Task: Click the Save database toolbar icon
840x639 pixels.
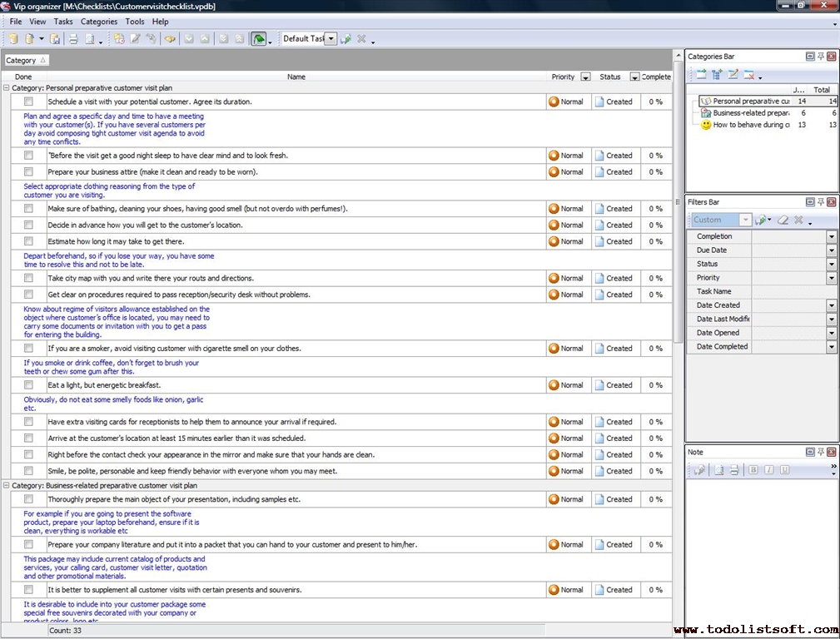Action: click(55, 39)
